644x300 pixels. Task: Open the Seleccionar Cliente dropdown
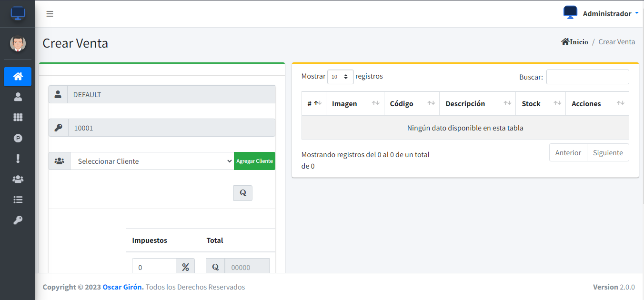coord(152,161)
